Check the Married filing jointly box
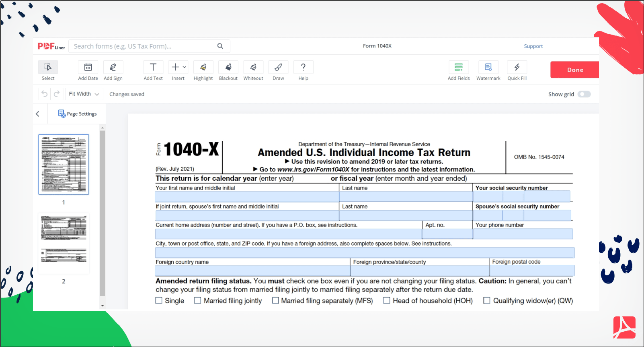This screenshot has width=644, height=347. click(198, 300)
